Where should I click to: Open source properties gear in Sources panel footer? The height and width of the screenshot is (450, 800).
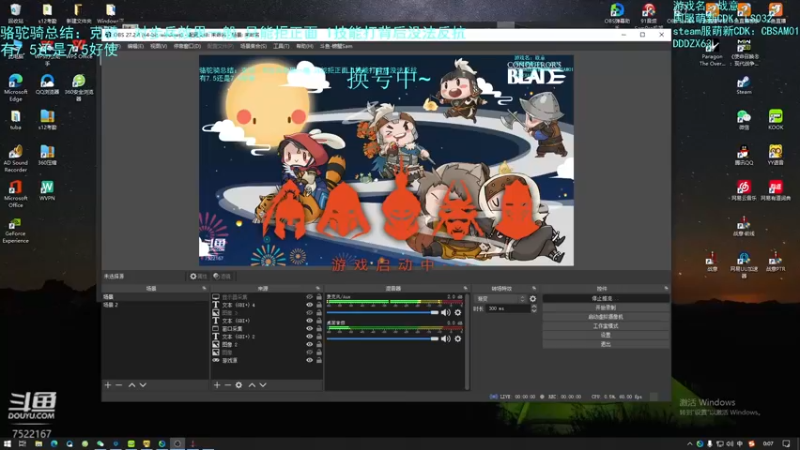coord(239,385)
